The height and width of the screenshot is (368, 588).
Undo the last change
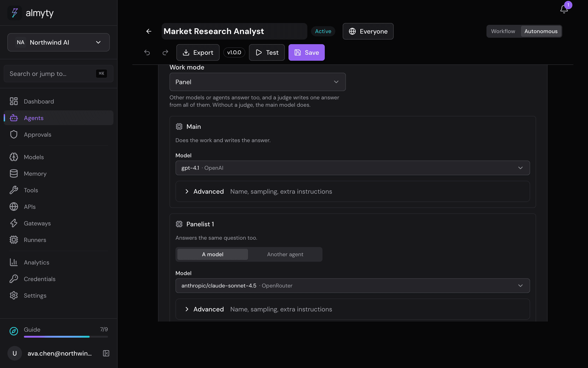coord(147,52)
